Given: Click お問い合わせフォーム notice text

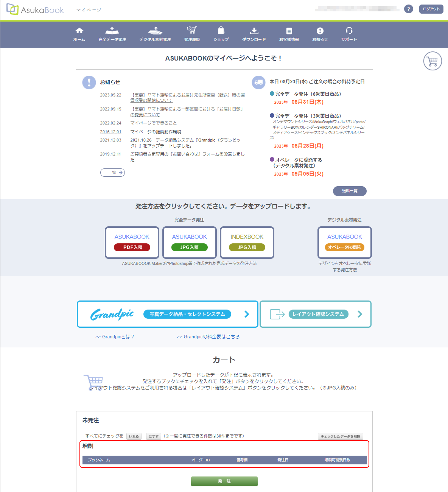Looking at the screenshot, I should pyautogui.click(x=187, y=157).
